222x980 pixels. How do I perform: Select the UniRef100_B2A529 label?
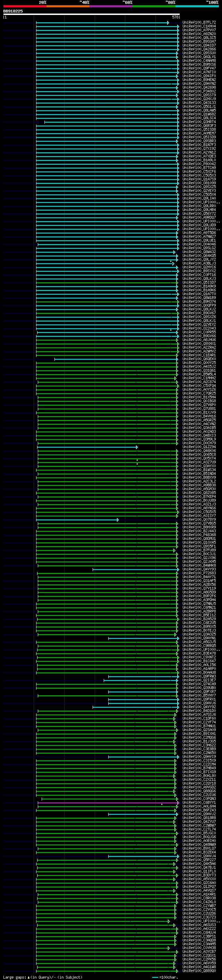(199, 619)
